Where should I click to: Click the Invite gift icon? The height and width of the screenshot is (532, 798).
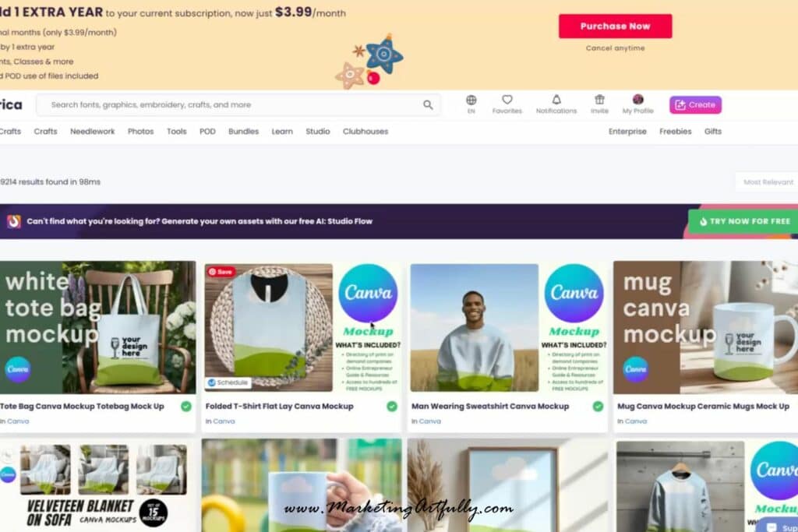click(x=599, y=99)
